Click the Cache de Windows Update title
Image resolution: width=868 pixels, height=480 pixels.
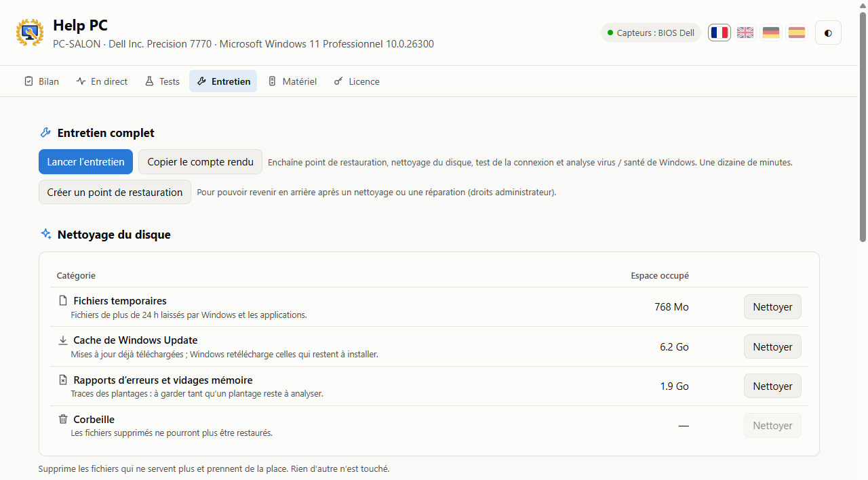(x=136, y=340)
